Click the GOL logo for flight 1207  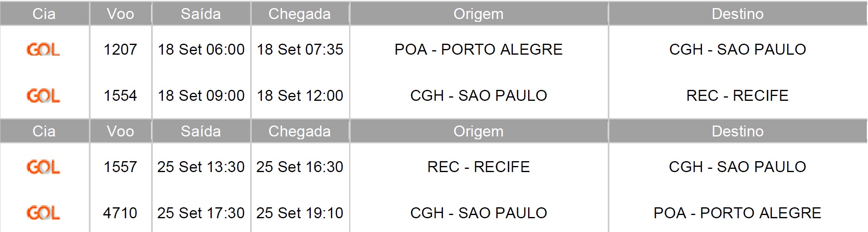click(x=43, y=49)
